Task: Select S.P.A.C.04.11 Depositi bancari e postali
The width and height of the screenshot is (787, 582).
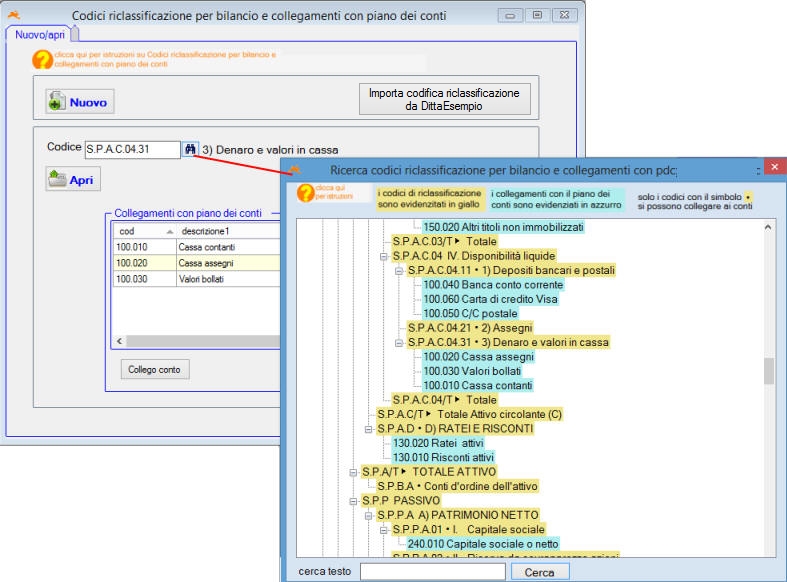Action: pyautogui.click(x=511, y=270)
